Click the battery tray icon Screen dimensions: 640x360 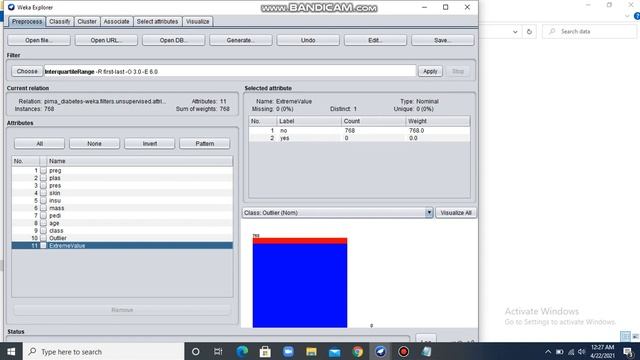560,352
